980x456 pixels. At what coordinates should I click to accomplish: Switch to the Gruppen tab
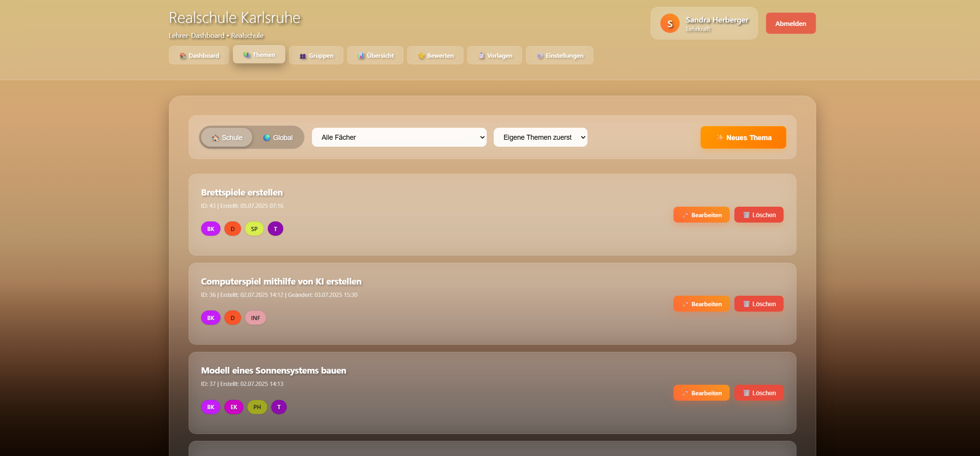pyautogui.click(x=316, y=55)
